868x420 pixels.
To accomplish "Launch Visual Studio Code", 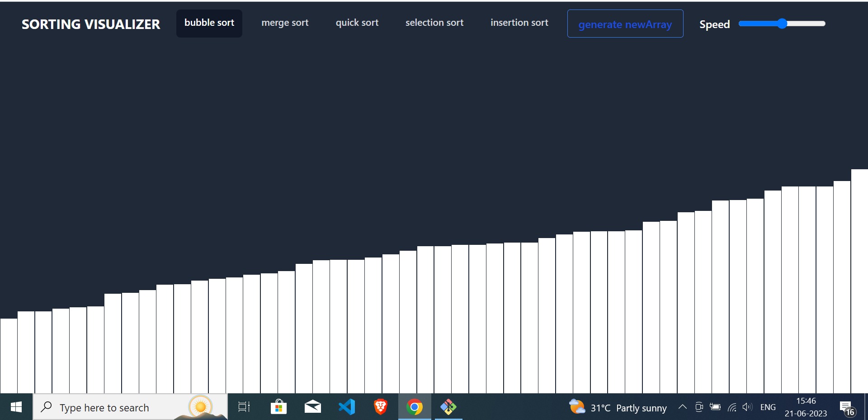I will (346, 407).
